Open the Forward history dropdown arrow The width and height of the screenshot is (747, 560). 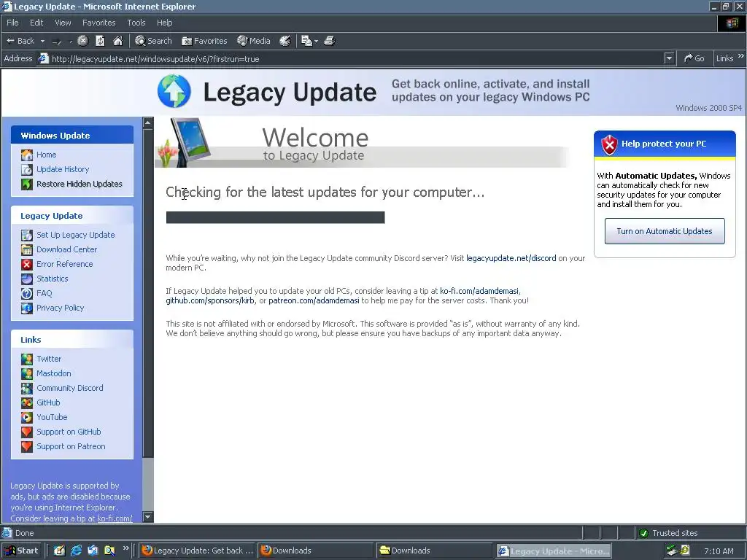pos(71,42)
